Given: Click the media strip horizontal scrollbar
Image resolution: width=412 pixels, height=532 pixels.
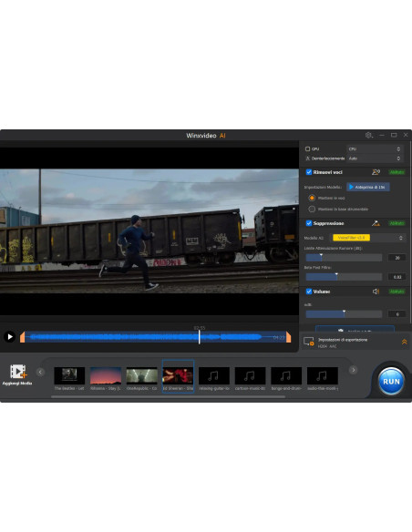Looking at the screenshot, I should 168,396.
